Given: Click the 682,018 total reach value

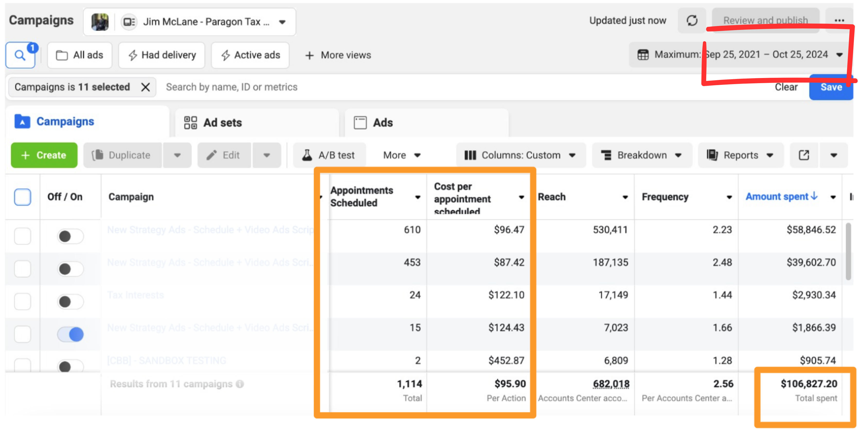Looking at the screenshot, I should (611, 384).
